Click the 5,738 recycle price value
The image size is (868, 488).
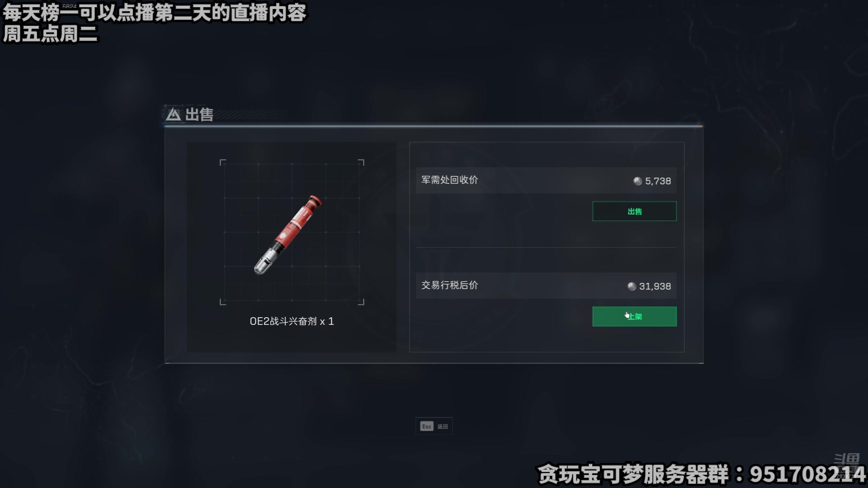[658, 181]
